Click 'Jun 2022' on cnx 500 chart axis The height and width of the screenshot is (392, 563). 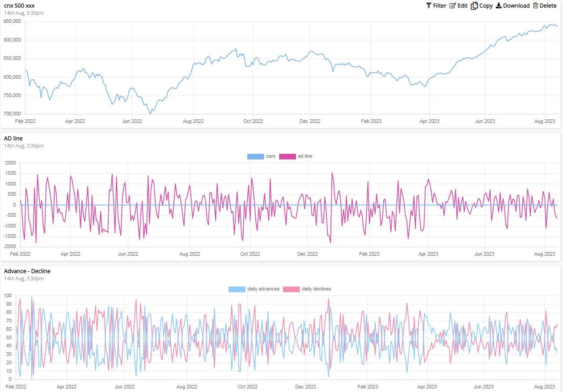tap(132, 121)
